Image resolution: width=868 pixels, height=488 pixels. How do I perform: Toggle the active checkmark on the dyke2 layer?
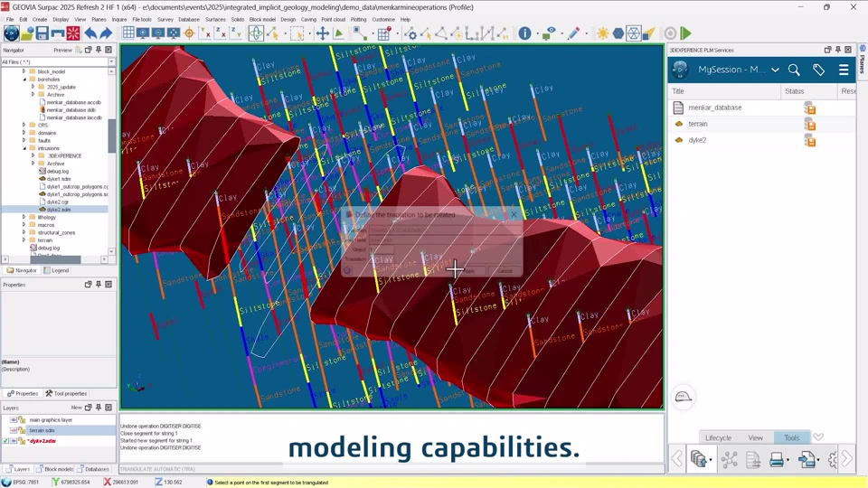[x=5, y=441]
